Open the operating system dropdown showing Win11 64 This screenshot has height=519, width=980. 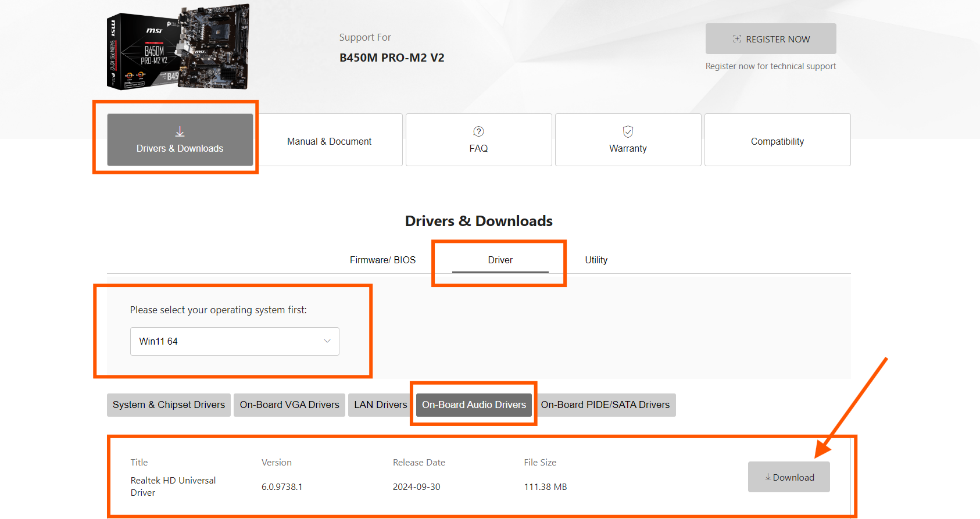point(235,341)
